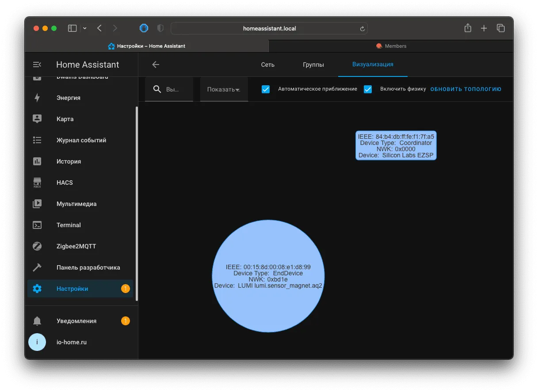This screenshot has height=392, width=538.
Task: Reload the page with the address bar icon
Action: (x=362, y=29)
